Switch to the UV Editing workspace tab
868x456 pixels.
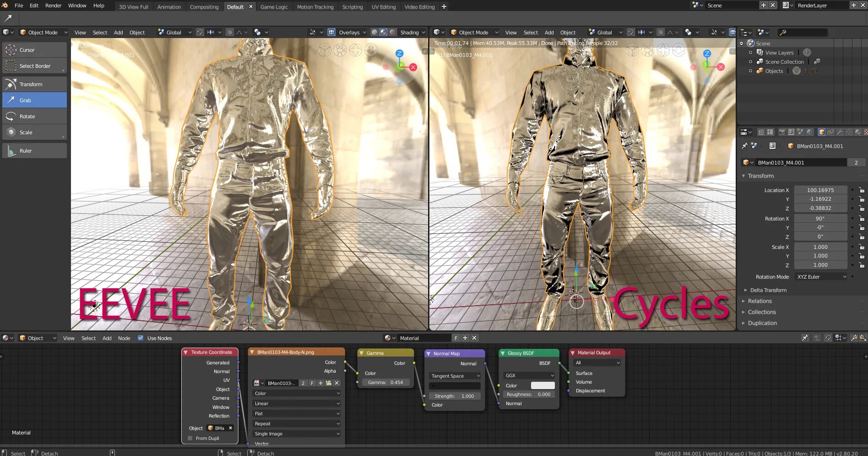coord(384,7)
